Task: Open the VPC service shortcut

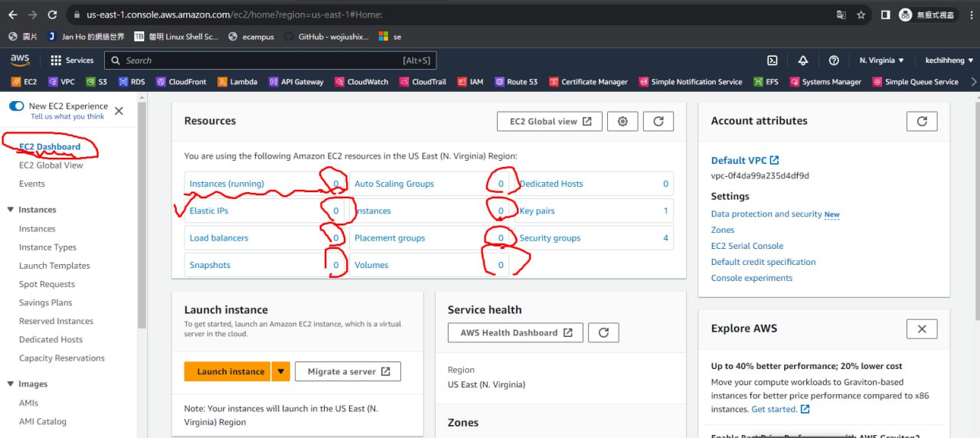Action: [61, 82]
